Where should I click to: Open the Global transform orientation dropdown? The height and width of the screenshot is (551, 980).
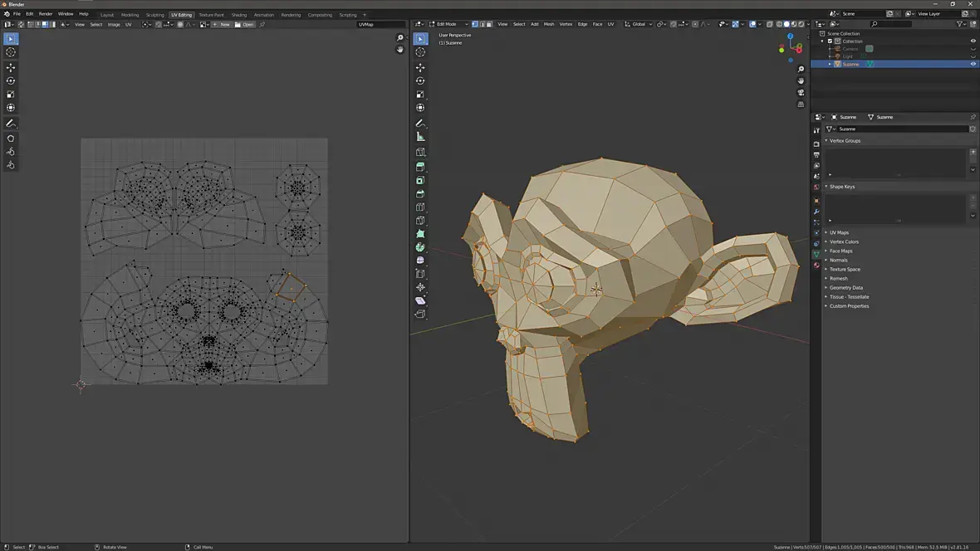(638, 24)
